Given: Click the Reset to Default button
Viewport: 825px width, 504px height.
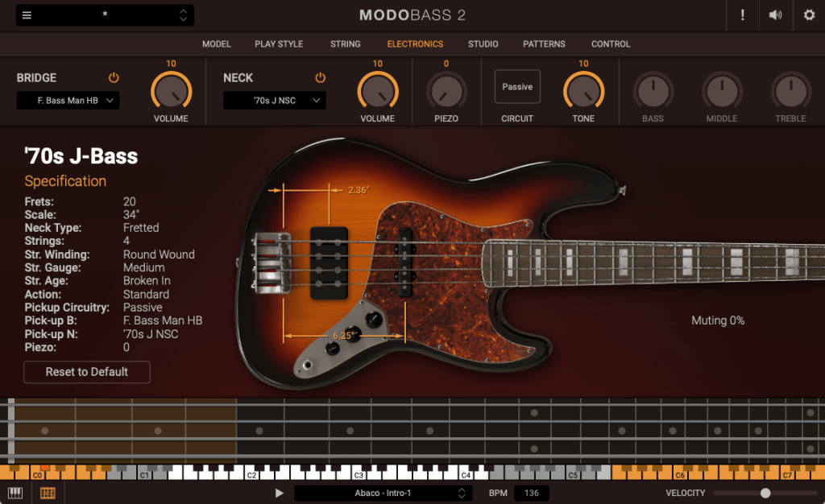Looking at the screenshot, I should 87,372.
